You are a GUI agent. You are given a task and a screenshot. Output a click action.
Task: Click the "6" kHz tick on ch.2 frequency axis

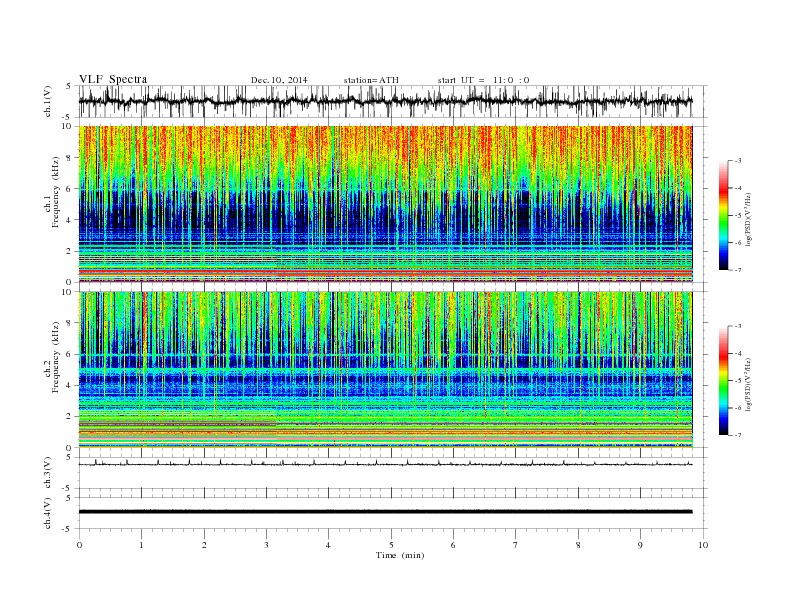(70, 354)
